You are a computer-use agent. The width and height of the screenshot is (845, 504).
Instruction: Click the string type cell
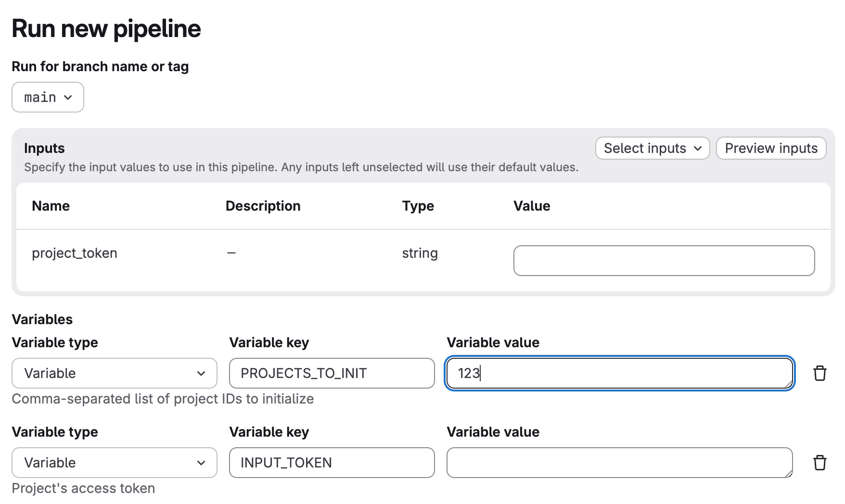point(420,253)
